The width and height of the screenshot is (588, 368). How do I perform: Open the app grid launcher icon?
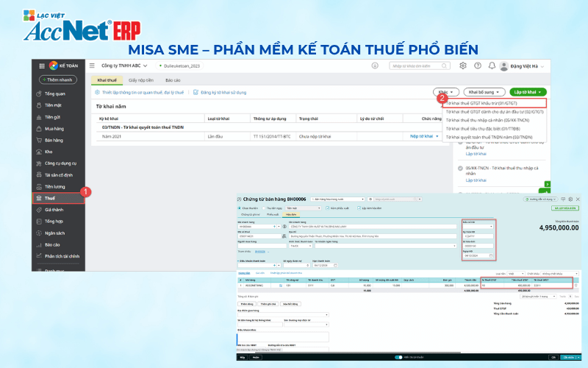tap(42, 66)
